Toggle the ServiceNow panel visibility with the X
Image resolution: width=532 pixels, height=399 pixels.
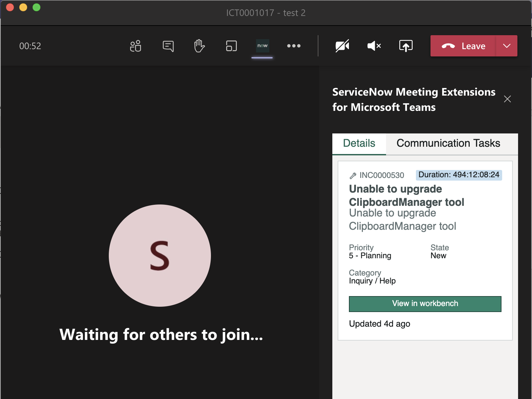[x=507, y=99]
